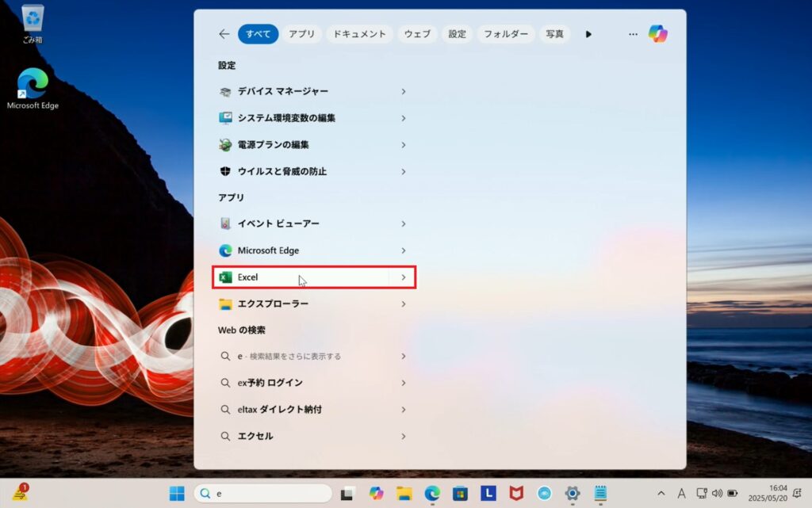Screen dimensions: 812x508
Task: Expand 電源プランの編集 chevron
Action: [403, 145]
